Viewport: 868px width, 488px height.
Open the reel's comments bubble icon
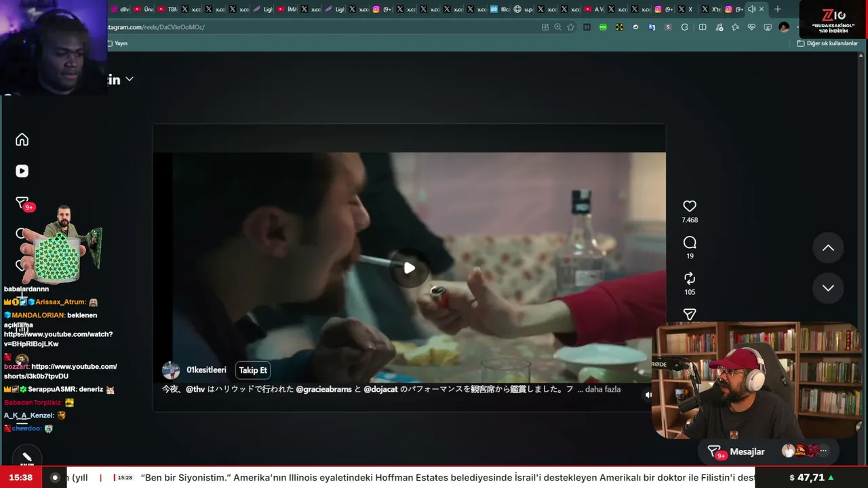[690, 242]
